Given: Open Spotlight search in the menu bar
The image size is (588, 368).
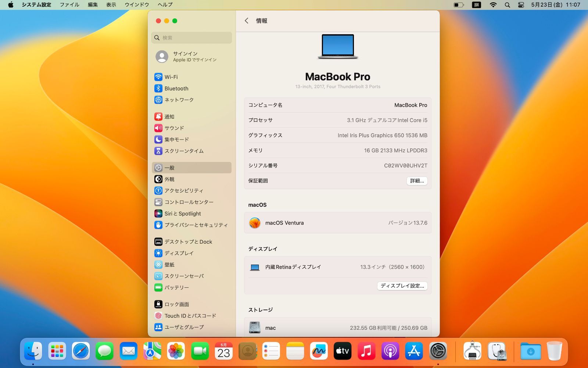Looking at the screenshot, I should 508,5.
